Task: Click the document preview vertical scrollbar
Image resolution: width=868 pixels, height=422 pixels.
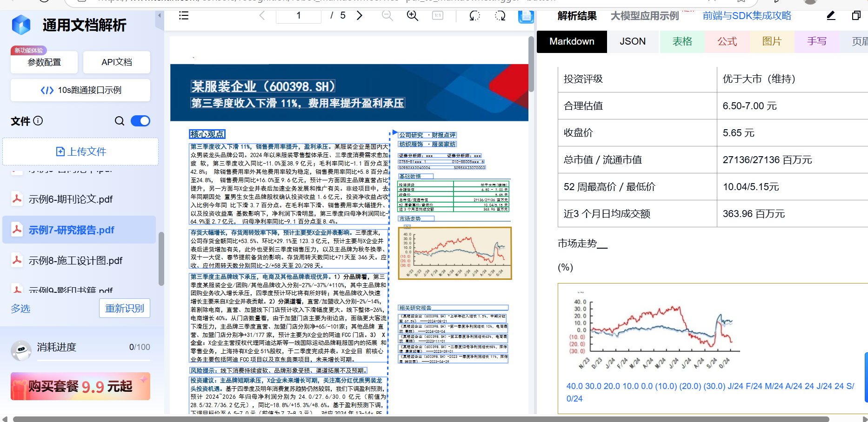Action: click(531, 64)
